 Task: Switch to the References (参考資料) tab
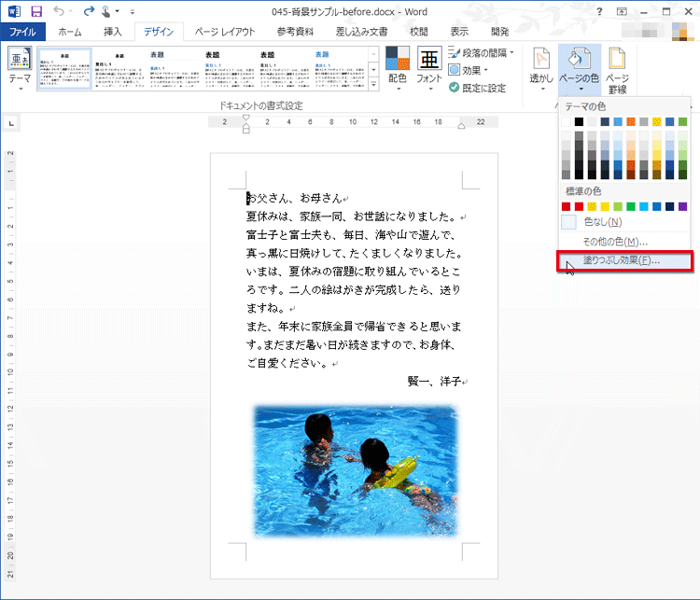(295, 32)
